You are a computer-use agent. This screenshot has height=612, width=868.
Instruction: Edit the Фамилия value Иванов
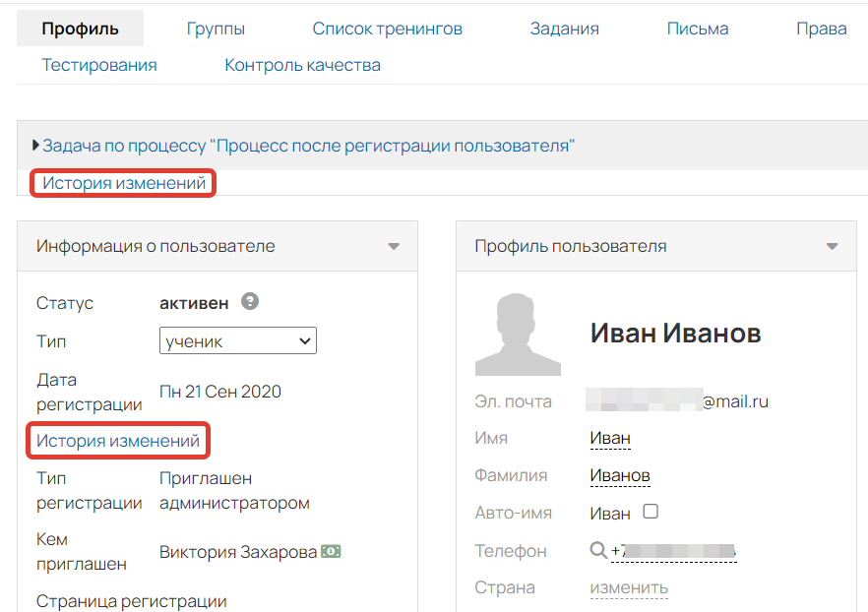point(620,475)
